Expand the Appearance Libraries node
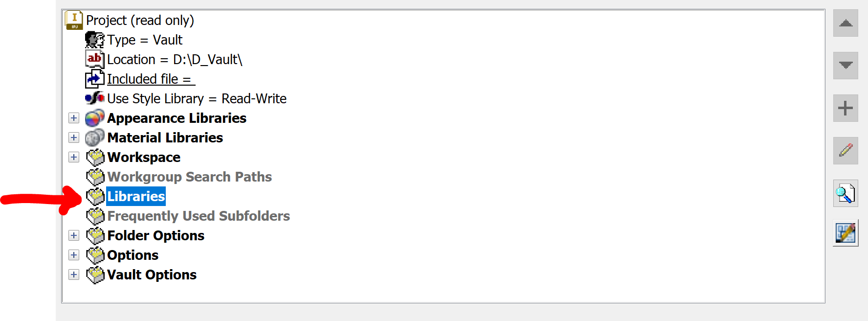Screen dimensions: 868x321 click(x=74, y=118)
